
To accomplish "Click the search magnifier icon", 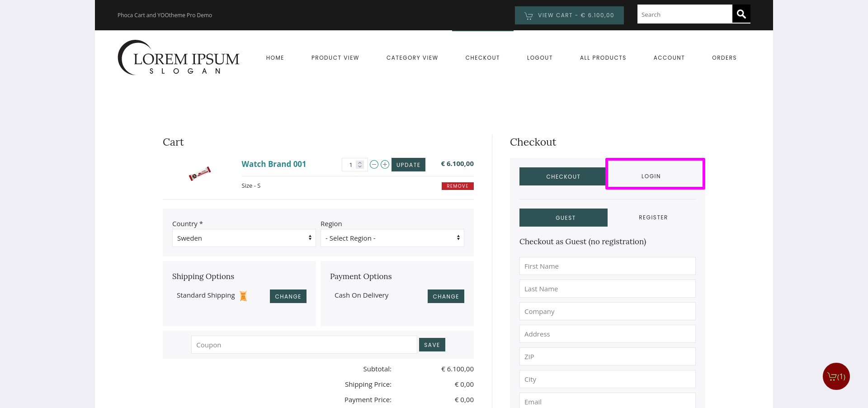I will point(741,14).
